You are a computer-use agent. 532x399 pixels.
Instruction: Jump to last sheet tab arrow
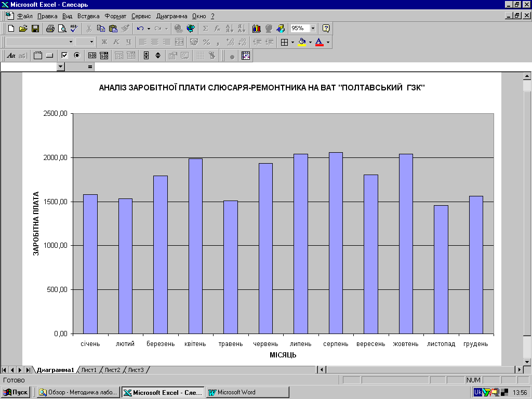[28, 370]
